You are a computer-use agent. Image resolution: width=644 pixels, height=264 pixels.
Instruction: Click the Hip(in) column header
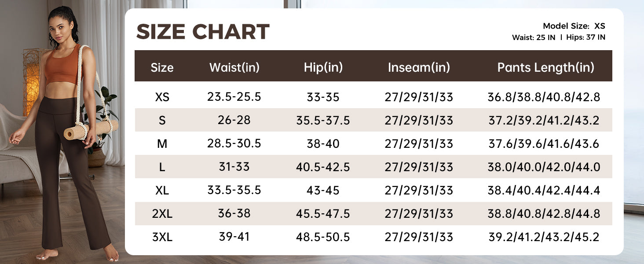(323, 67)
